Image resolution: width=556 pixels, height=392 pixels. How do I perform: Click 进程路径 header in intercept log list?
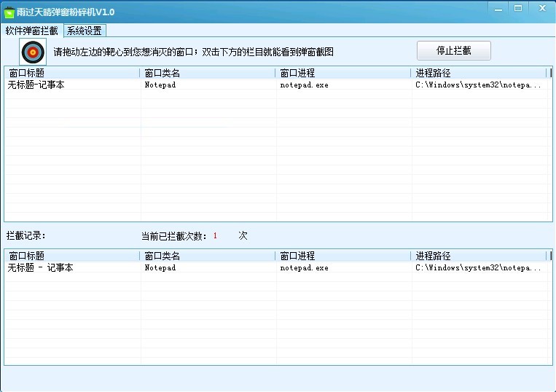tap(479, 256)
